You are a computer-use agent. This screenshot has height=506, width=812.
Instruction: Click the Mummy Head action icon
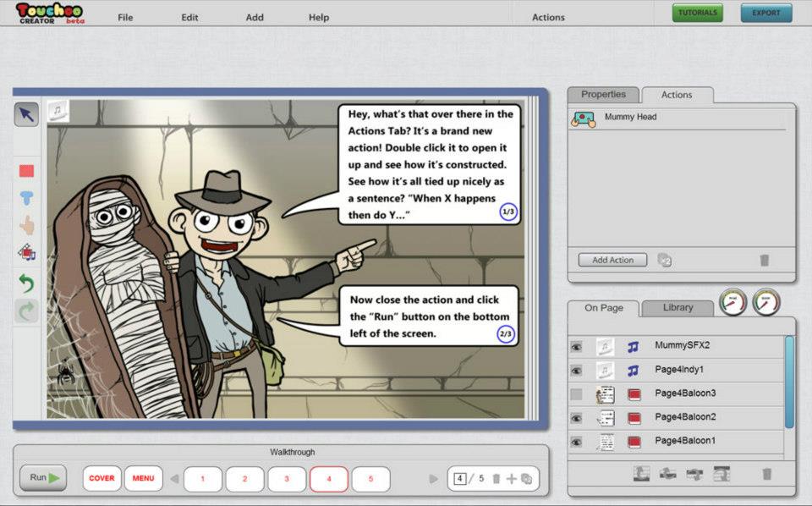[583, 119]
